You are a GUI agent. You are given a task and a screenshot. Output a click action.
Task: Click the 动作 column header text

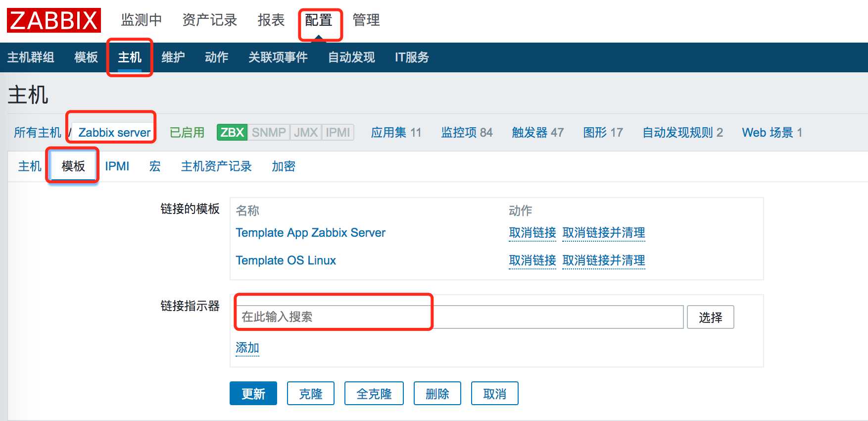tap(521, 210)
